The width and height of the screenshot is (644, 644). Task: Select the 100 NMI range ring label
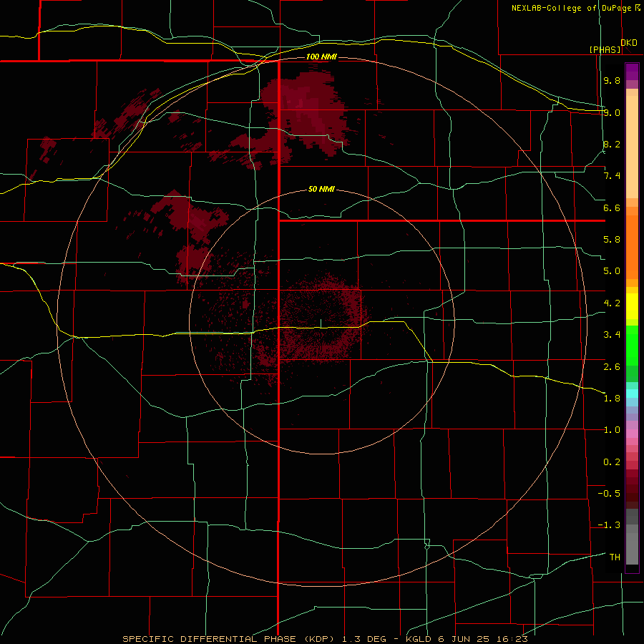pos(321,57)
